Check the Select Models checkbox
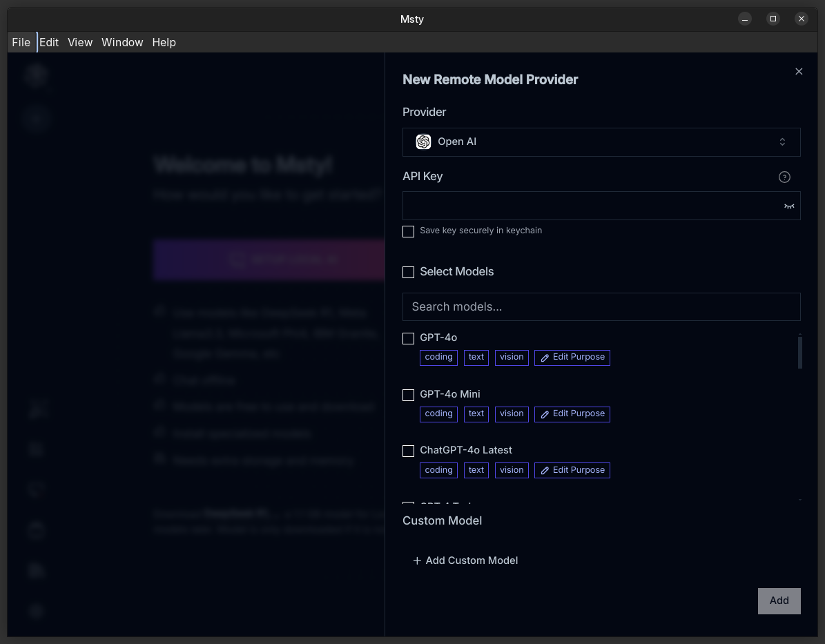The image size is (825, 644). [408, 272]
